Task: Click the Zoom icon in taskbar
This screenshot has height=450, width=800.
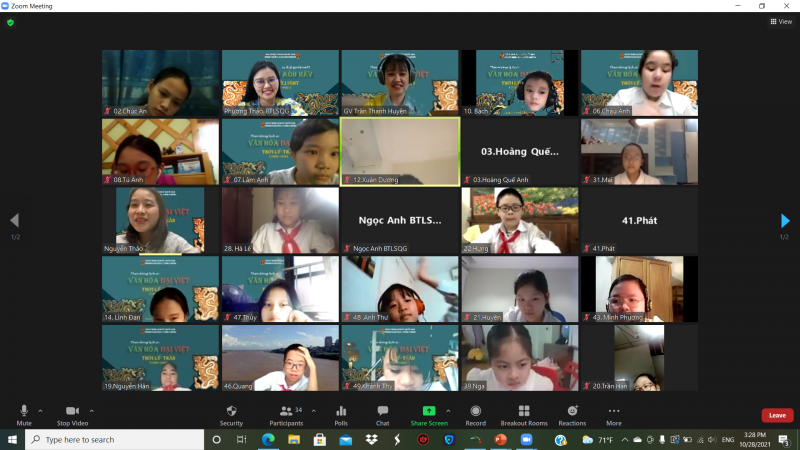Action: coord(527,439)
